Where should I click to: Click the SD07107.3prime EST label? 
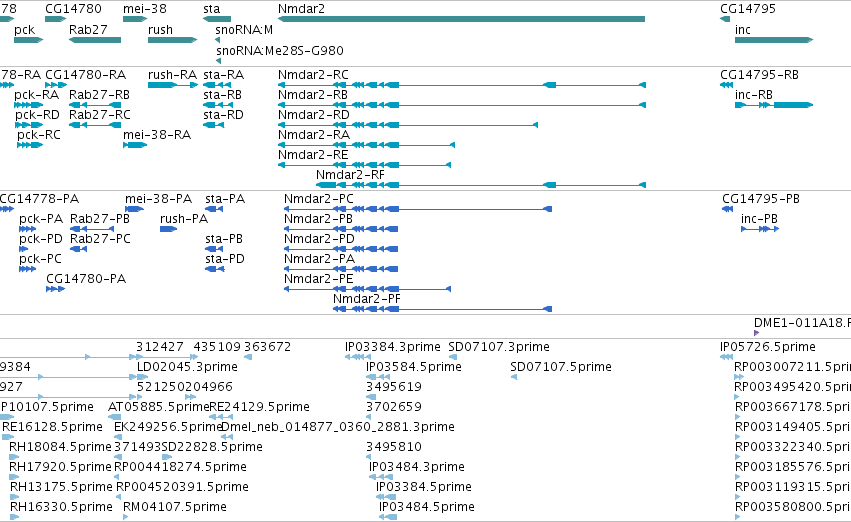(499, 347)
